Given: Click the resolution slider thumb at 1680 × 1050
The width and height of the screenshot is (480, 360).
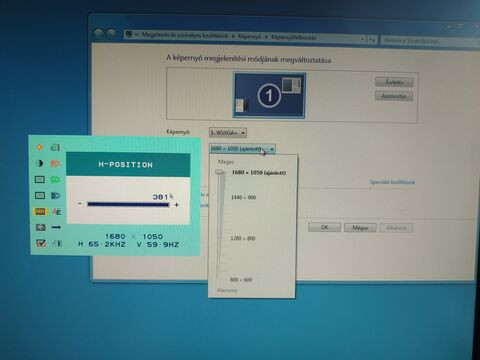Looking at the screenshot, I should point(220,172).
